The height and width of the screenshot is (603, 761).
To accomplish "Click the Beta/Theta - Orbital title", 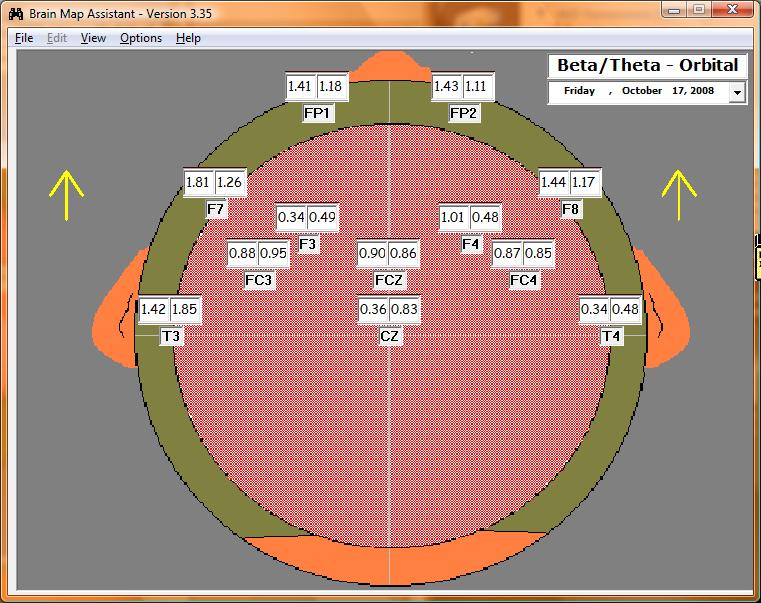I will click(647, 65).
